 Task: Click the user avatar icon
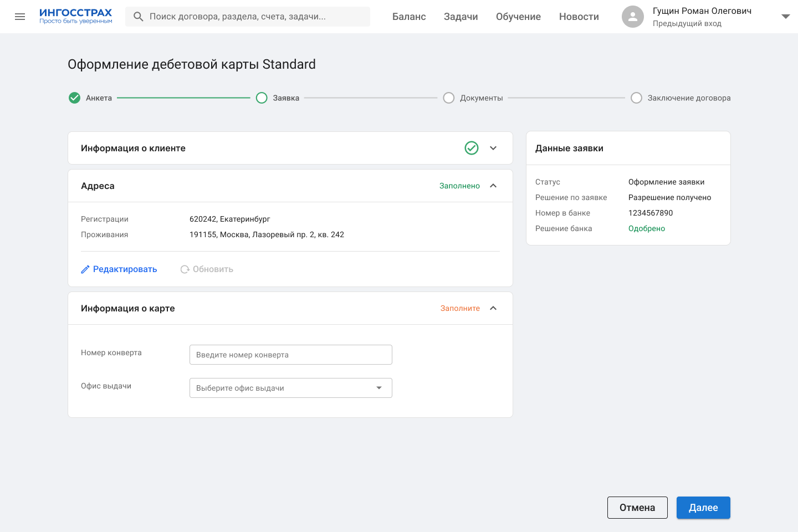(632, 17)
